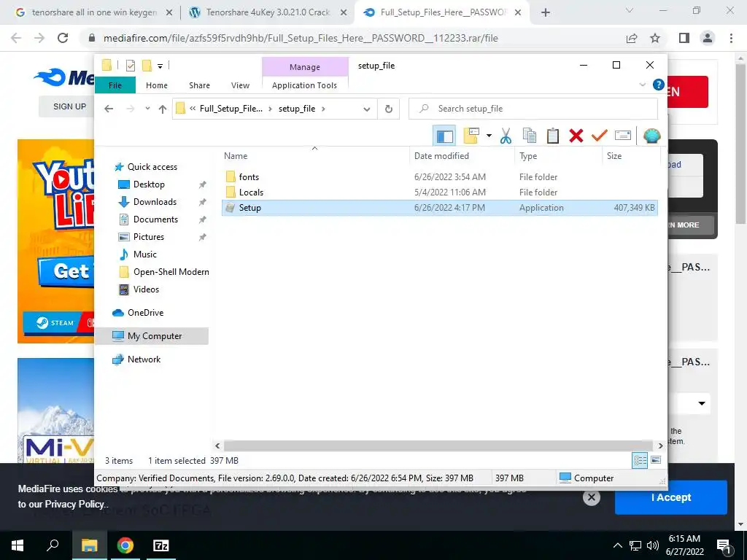Open the Chrome three-dot menu

(731, 38)
